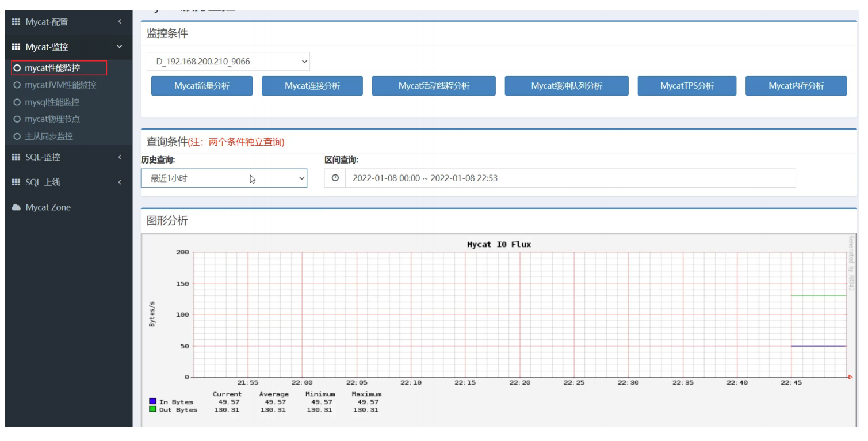This screenshot has height=441, width=868.
Task: Collapse the Mycat-监控 menu chevron
Action: pos(120,47)
